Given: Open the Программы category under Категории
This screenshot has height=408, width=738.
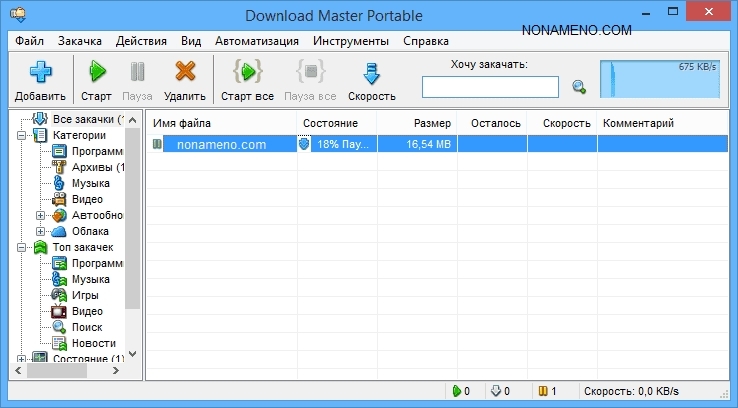Looking at the screenshot, I should tap(97, 151).
